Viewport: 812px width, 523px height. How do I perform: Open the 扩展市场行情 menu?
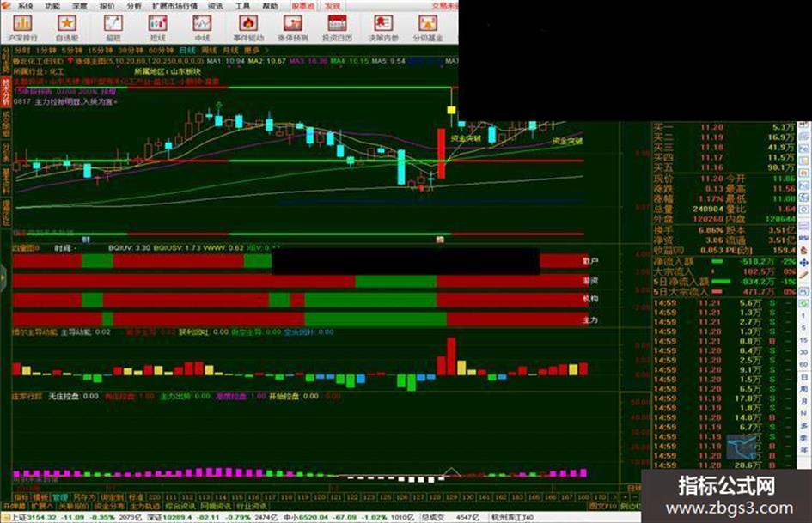(x=174, y=6)
